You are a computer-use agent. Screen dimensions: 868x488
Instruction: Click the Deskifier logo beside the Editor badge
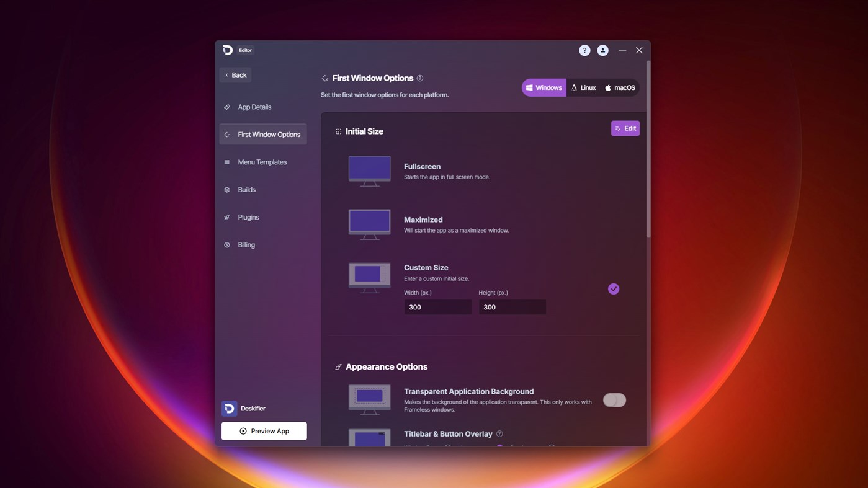tap(228, 50)
